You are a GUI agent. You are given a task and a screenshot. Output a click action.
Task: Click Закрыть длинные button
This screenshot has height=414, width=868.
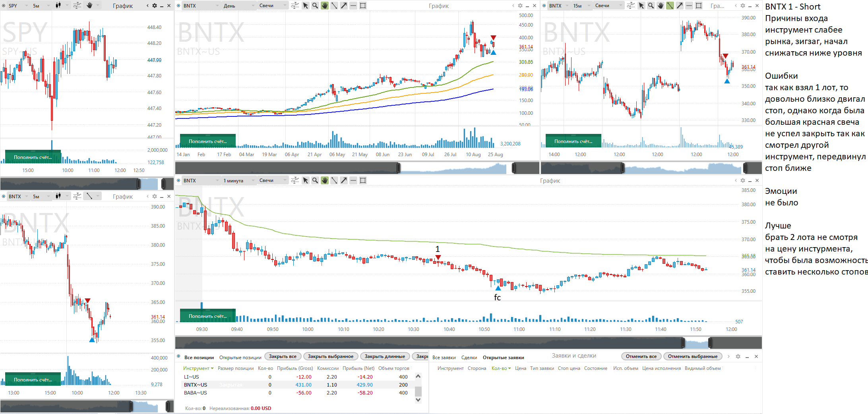tap(385, 356)
